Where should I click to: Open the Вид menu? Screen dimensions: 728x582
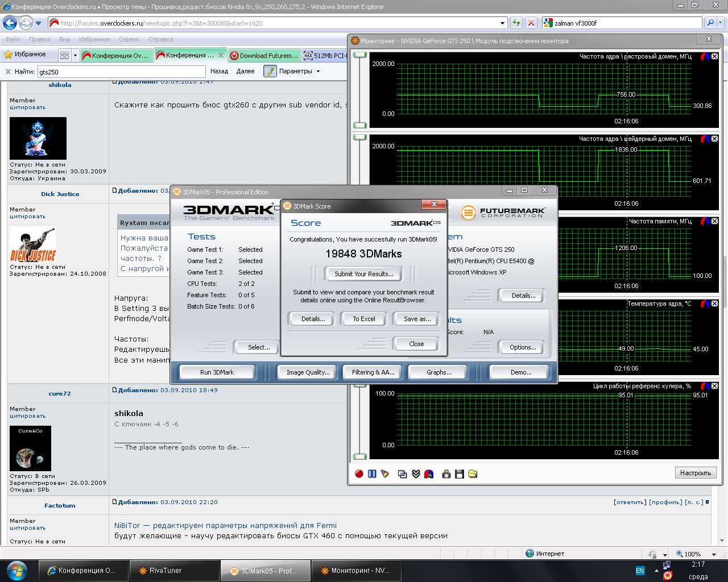[64, 39]
